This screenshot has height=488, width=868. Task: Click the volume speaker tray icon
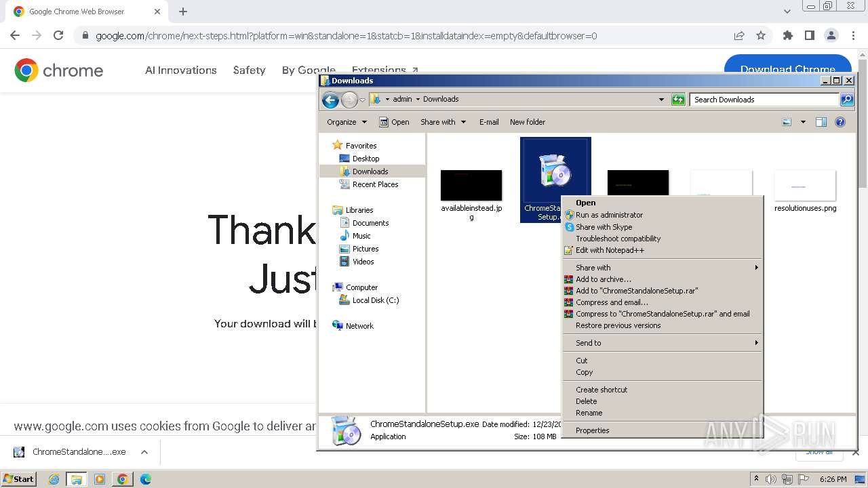[x=771, y=479]
